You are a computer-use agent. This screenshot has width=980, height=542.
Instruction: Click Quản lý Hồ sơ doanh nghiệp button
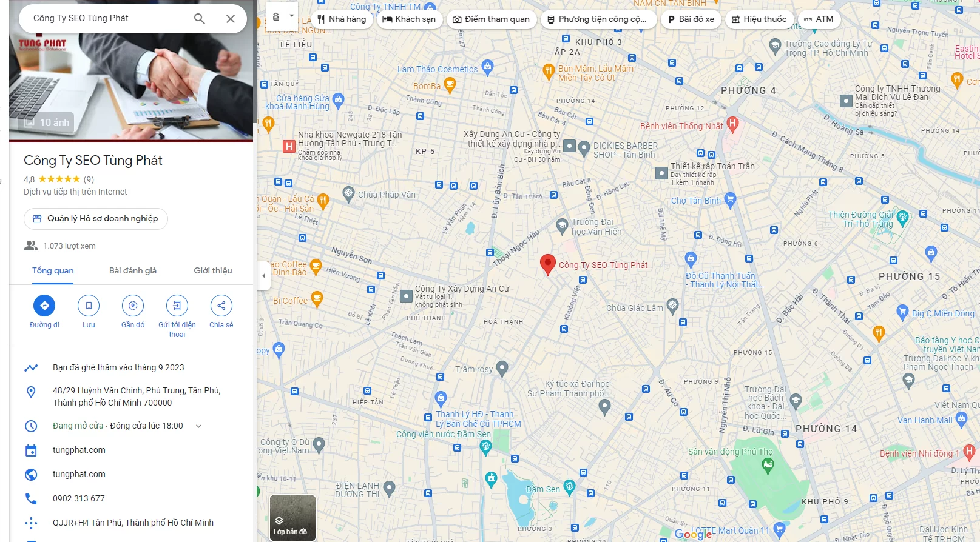(96, 218)
